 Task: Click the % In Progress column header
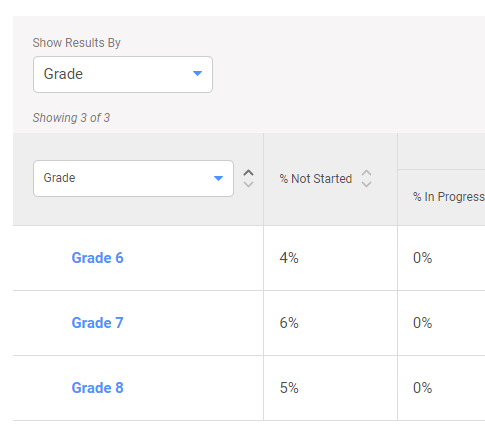point(449,197)
